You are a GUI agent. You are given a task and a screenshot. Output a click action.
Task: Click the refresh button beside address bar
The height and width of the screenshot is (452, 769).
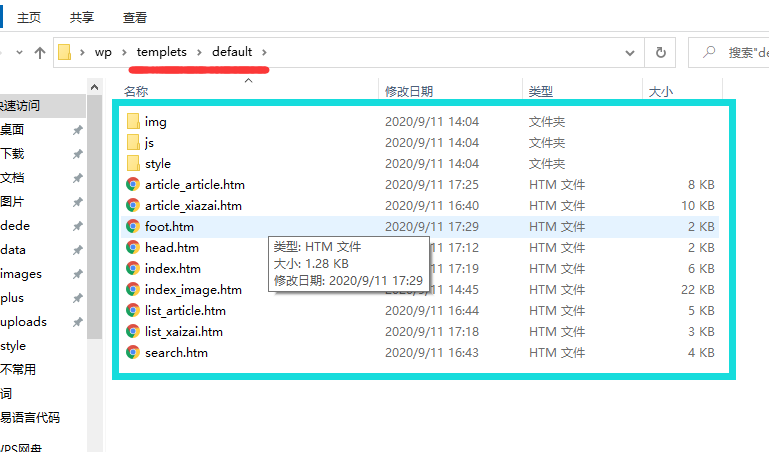(660, 52)
